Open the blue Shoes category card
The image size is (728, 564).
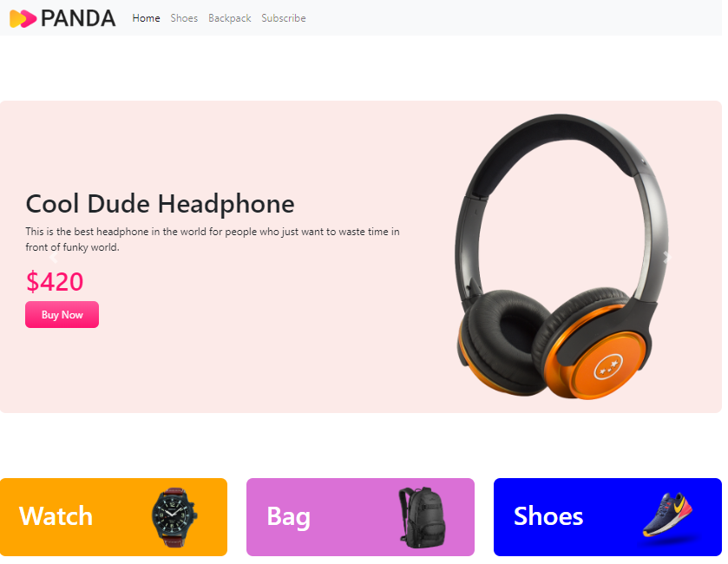607,517
